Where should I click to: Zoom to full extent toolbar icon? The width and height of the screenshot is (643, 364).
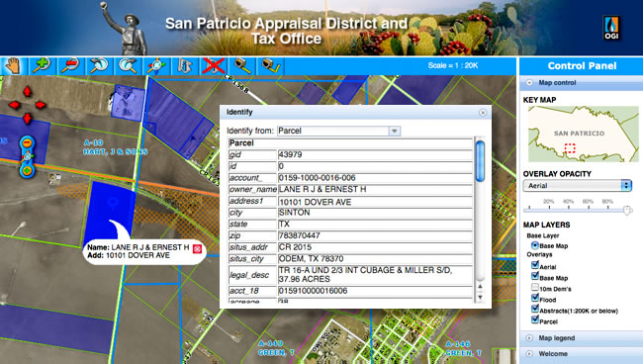(156, 65)
